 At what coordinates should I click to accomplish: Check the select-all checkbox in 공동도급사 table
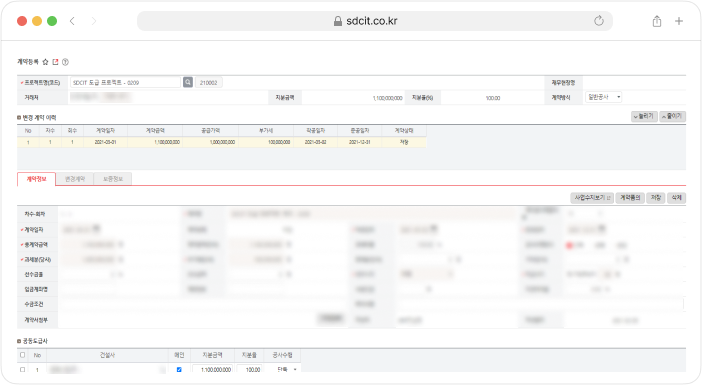coord(22,355)
